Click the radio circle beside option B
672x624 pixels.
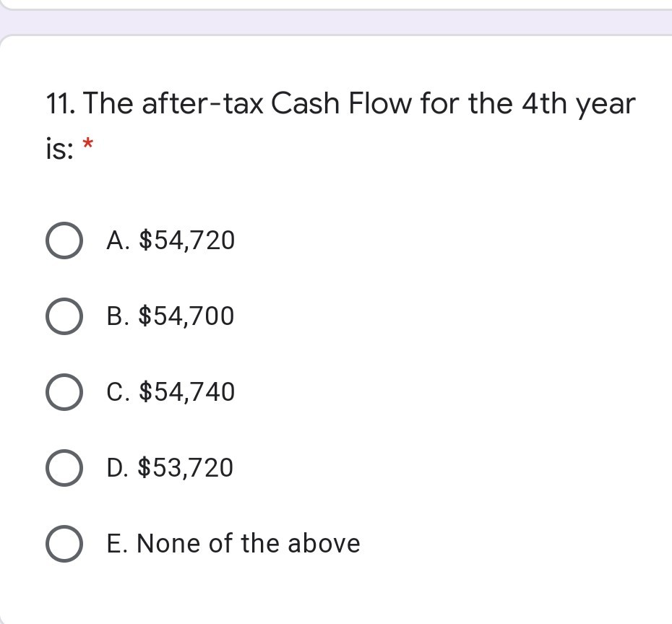point(64,316)
